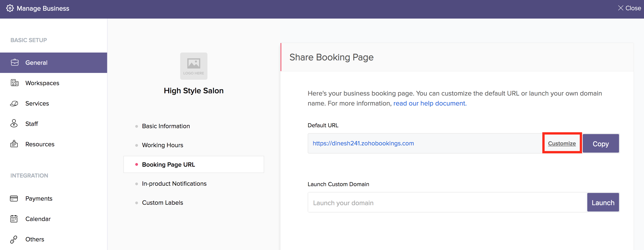Click the Launch button for the custom domain
This screenshot has width=644, height=250.
coord(602,203)
